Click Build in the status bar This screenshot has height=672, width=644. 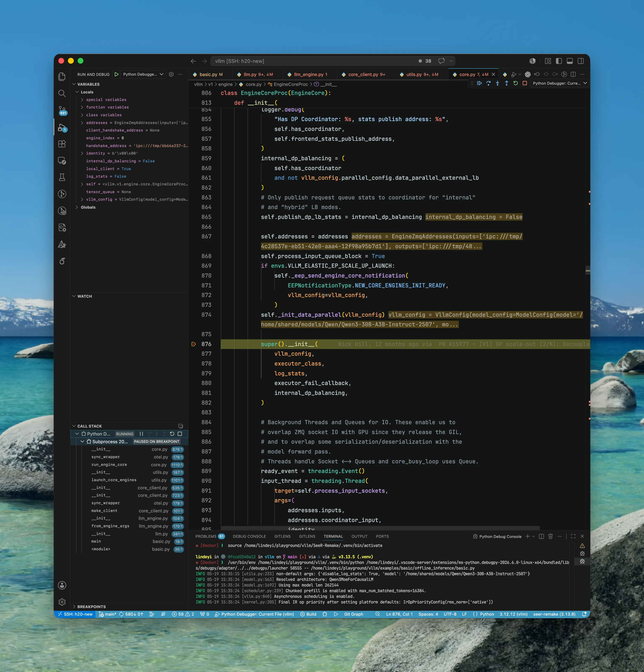coord(308,614)
